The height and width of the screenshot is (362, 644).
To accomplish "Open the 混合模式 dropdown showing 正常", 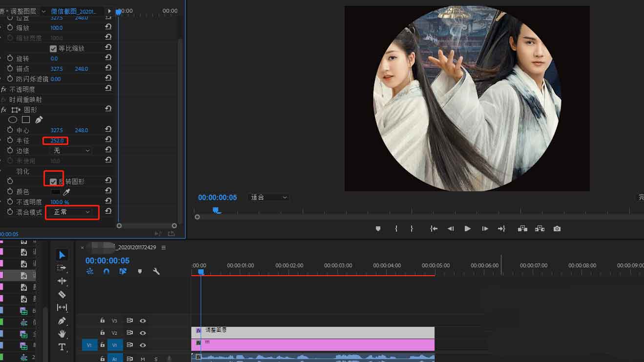I will 72,212.
